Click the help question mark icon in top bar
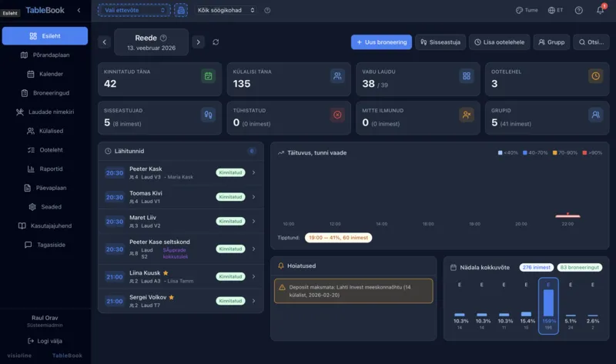616x364 pixels. tap(578, 10)
